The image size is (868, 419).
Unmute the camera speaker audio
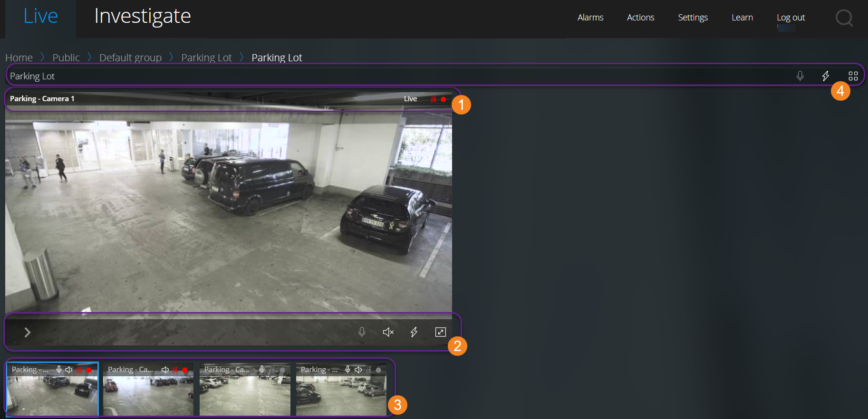pos(388,332)
